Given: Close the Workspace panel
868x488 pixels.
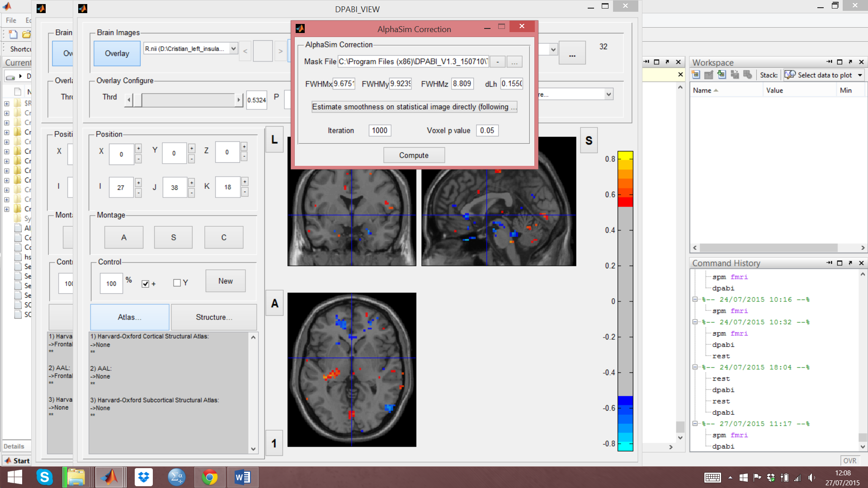Looking at the screenshot, I should (x=861, y=62).
